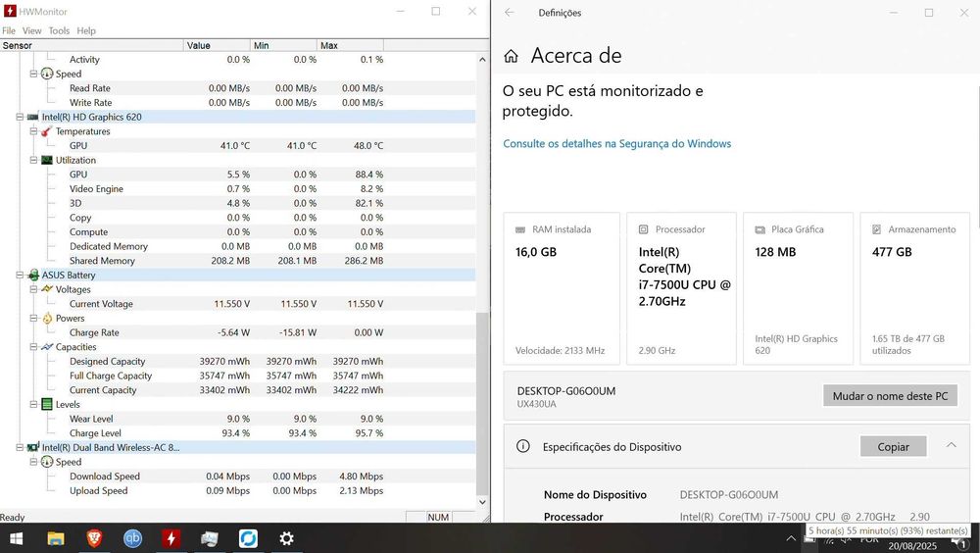Click the back arrow in Definições window

click(510, 13)
